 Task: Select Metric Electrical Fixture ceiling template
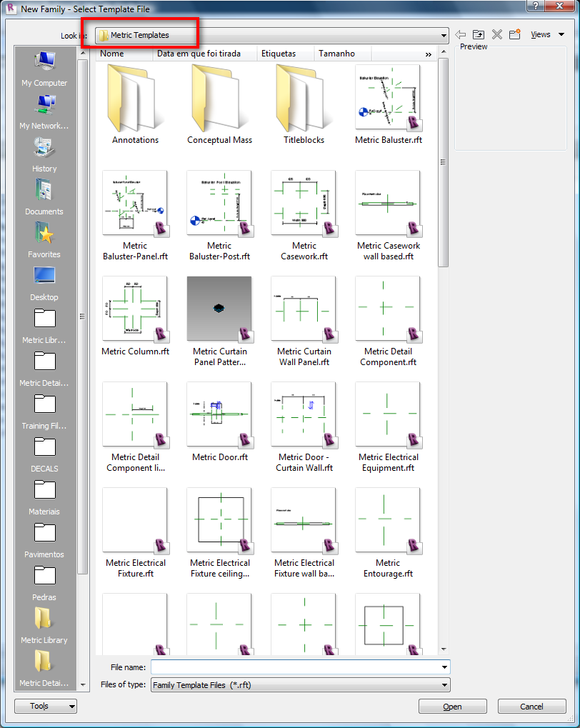pyautogui.click(x=220, y=533)
